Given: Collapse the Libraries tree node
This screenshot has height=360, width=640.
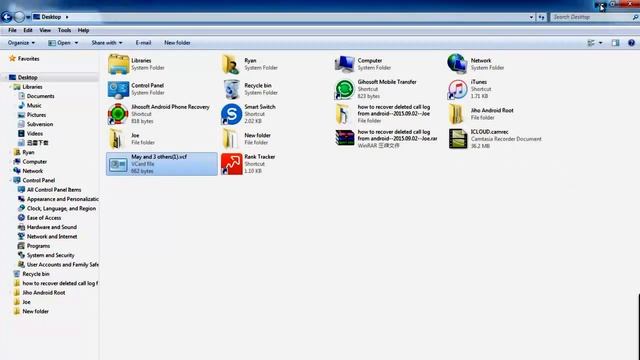Looking at the screenshot, I should 10,87.
